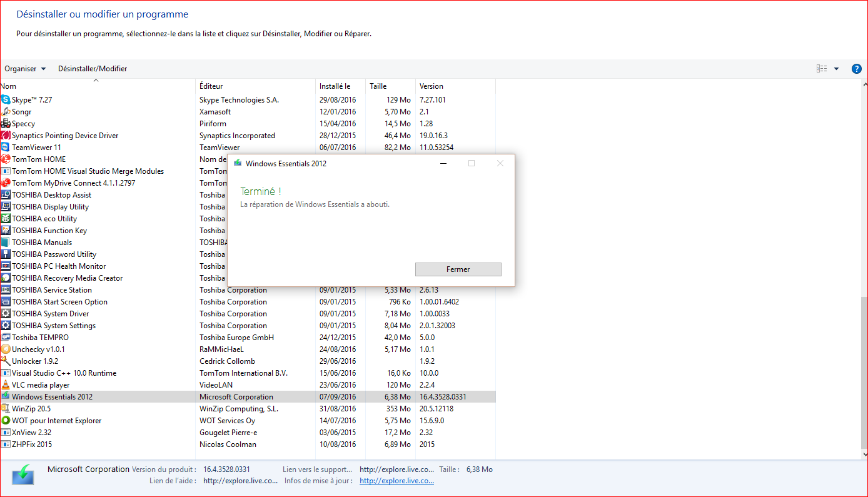Open the update info explore.live.co link

click(x=396, y=481)
